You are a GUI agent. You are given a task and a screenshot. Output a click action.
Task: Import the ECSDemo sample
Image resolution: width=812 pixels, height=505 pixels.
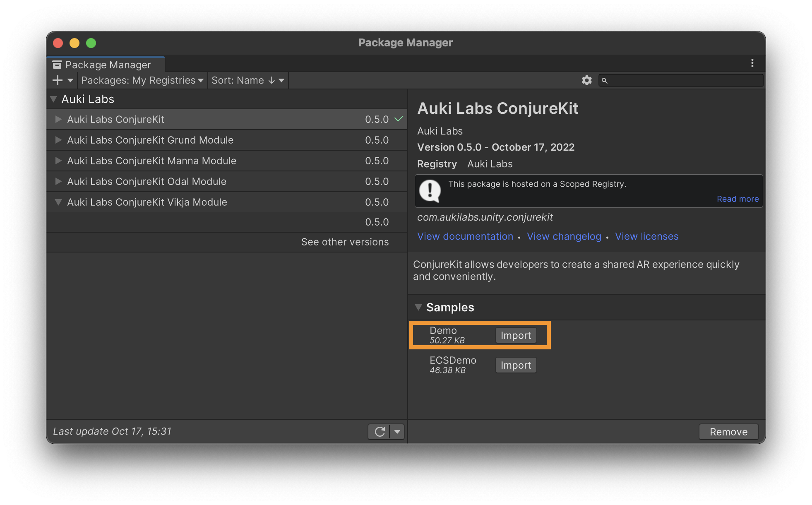[x=516, y=365]
